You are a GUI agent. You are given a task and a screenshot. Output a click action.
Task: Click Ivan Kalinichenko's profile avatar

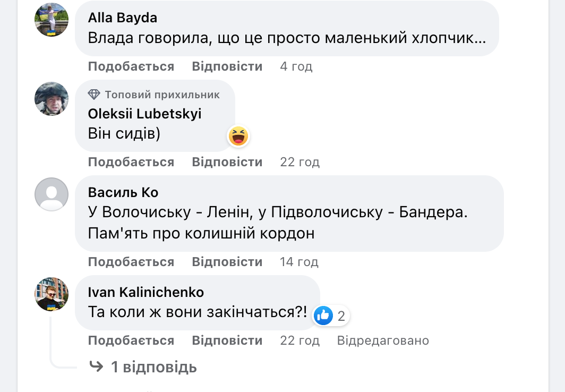click(x=52, y=294)
